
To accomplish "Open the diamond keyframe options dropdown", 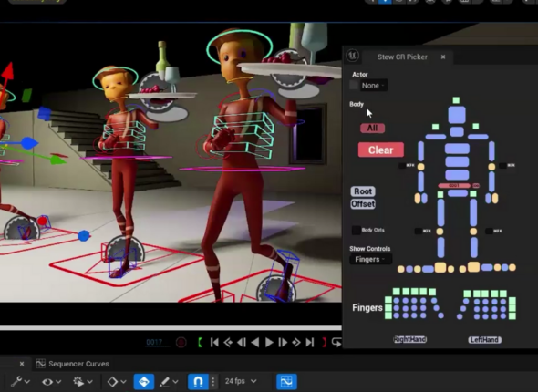I will (x=117, y=381).
